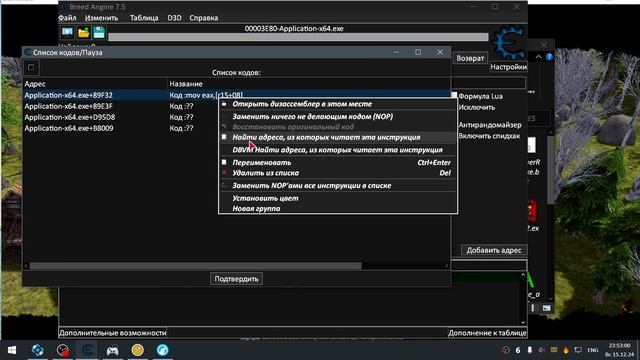
Task: Choose Новая группа in context menu
Action: pos(338,209)
